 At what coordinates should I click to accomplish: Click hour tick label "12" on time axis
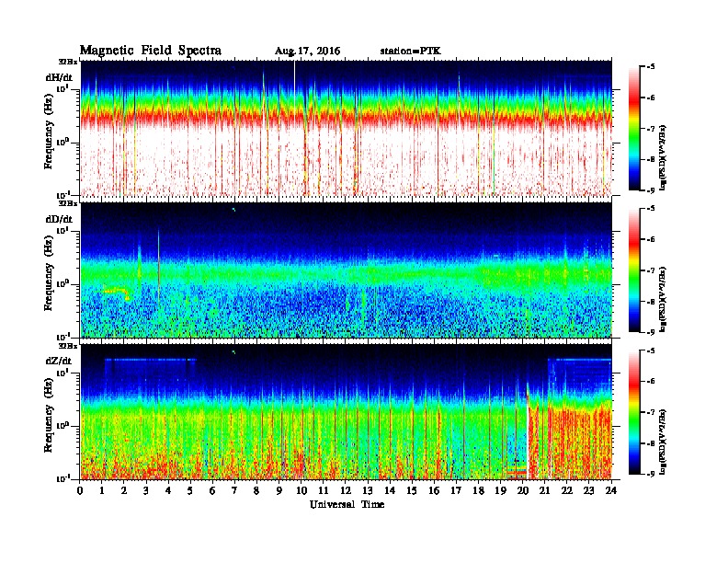click(x=346, y=490)
